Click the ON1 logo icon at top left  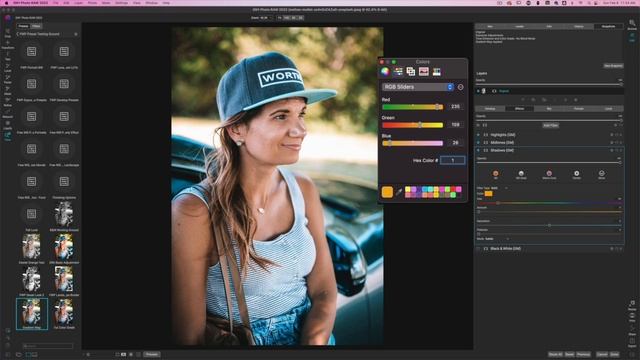[x=7, y=18]
